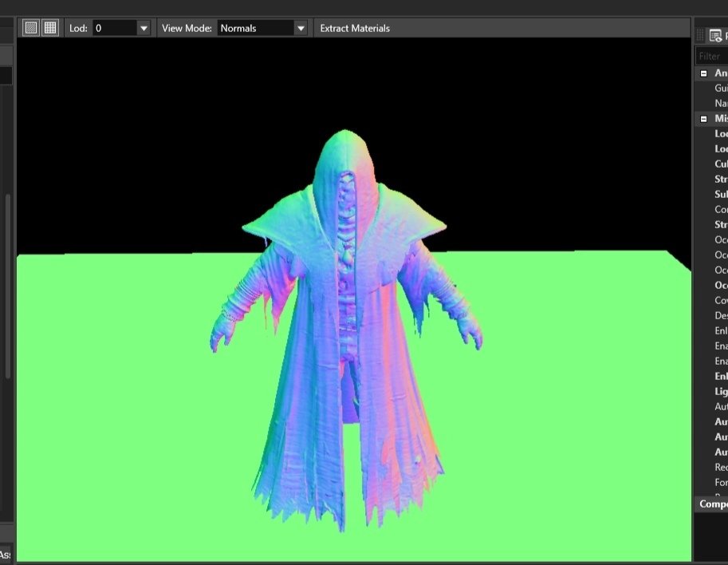The width and height of the screenshot is (728, 565).
Task: Select the Gui property row
Action: tap(720, 89)
